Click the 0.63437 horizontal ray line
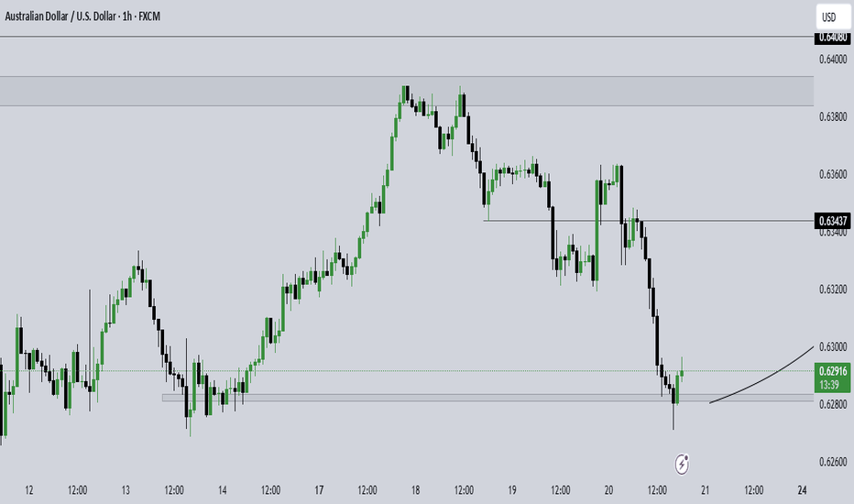The width and height of the screenshot is (854, 504). [648, 221]
